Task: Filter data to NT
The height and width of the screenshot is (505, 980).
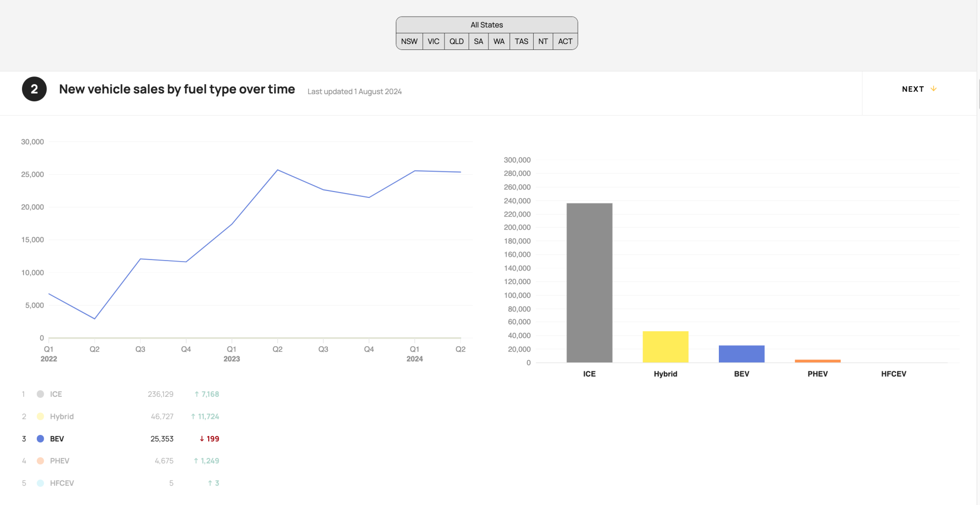Action: point(543,42)
